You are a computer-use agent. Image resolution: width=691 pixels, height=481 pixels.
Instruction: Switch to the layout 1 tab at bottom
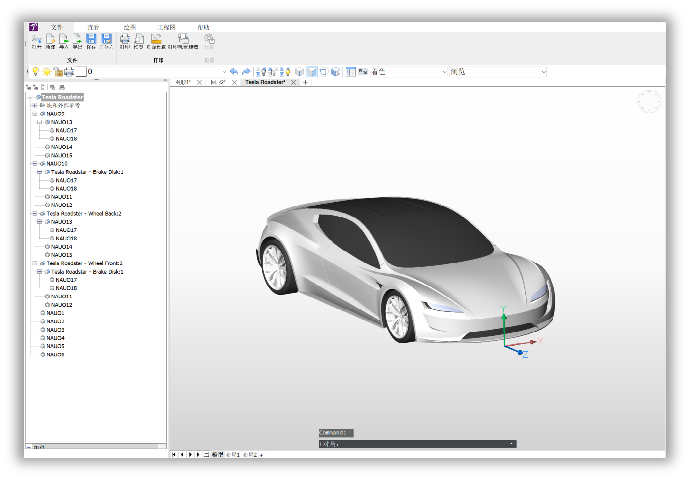[233, 454]
